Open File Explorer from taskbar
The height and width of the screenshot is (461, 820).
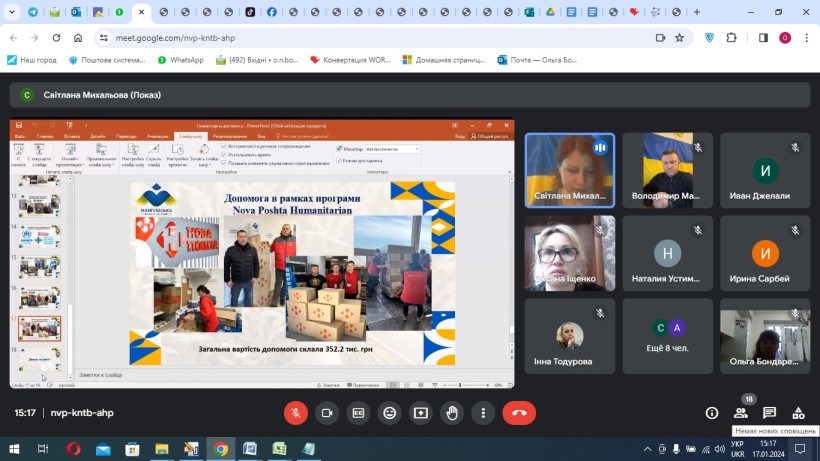[x=162, y=449]
